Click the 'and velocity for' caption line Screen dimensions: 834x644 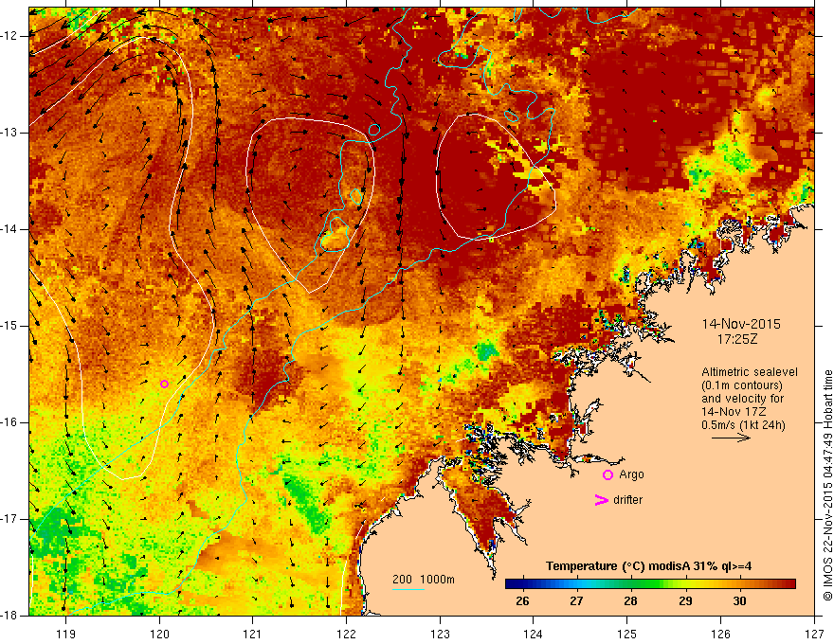point(742,399)
